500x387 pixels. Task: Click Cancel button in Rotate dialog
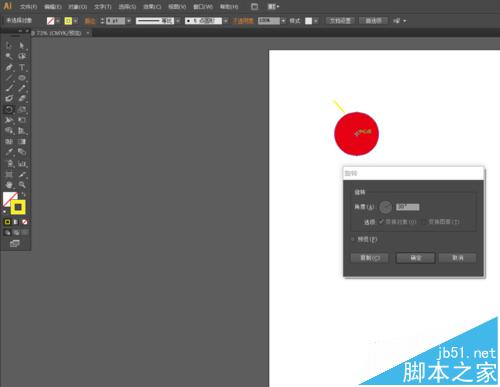[457, 258]
